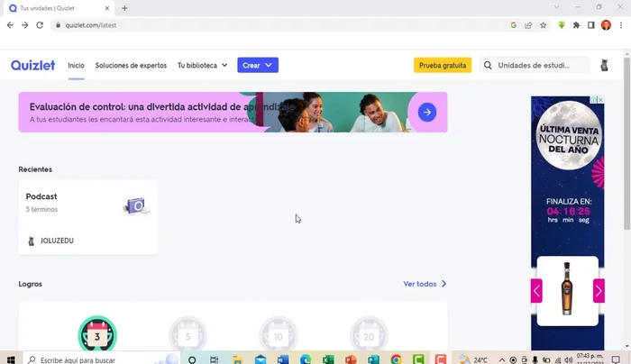Go forward in browser

click(25, 25)
